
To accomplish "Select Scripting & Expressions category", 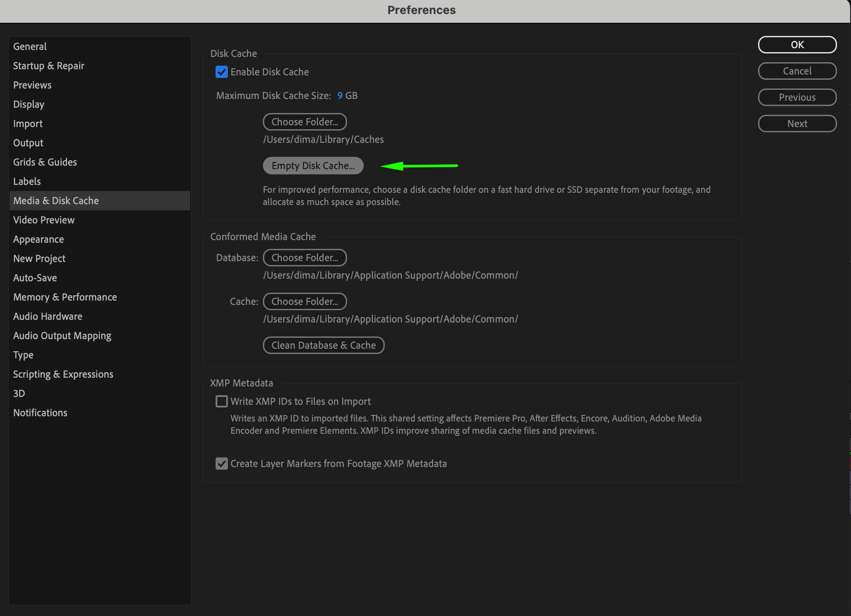I will coord(63,374).
